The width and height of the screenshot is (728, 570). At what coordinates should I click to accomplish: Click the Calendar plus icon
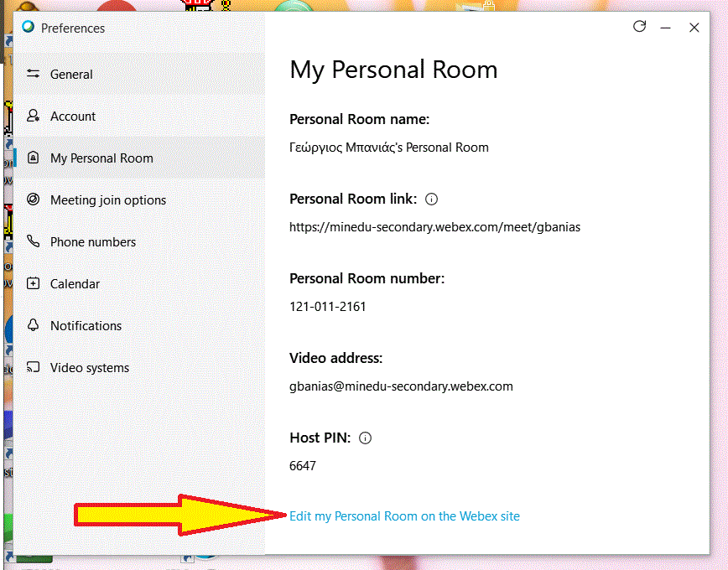[33, 283]
